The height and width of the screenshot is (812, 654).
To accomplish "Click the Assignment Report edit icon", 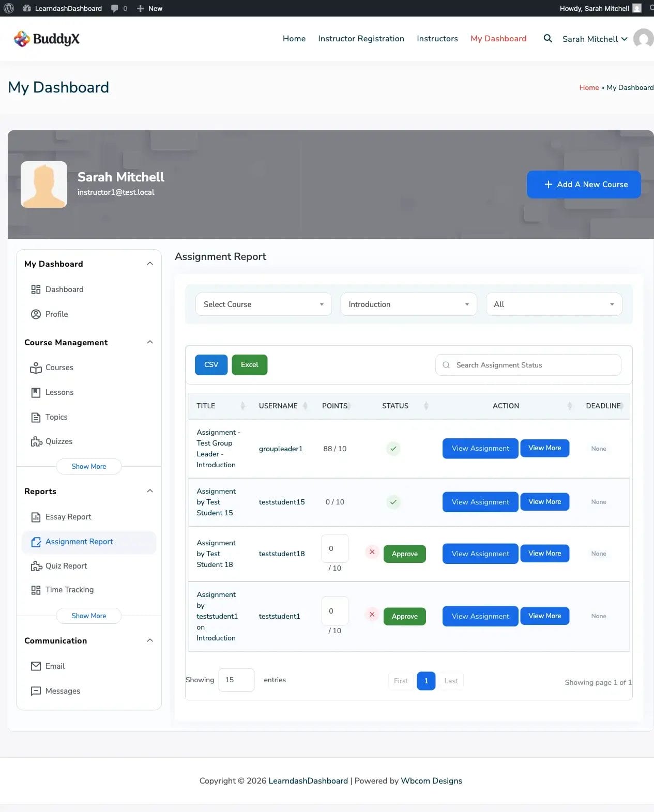I will (x=36, y=542).
